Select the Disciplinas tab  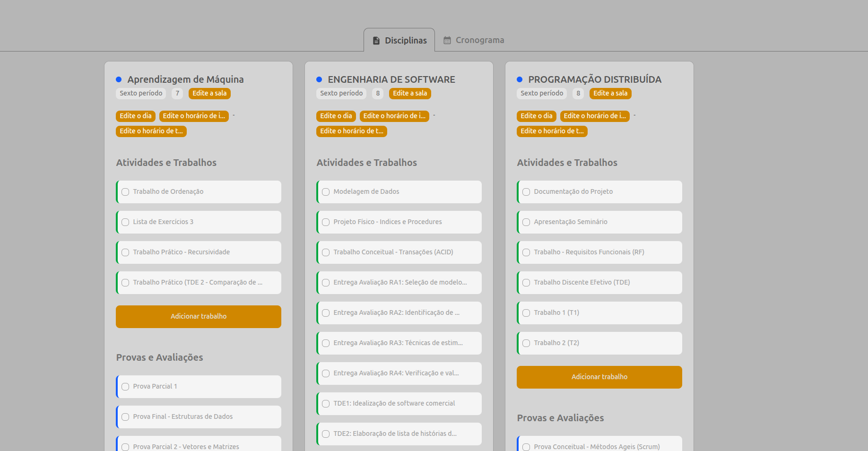[x=399, y=40]
